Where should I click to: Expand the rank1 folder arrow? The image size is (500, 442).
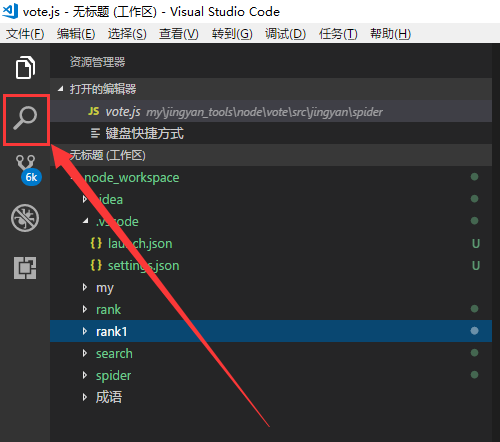85,331
